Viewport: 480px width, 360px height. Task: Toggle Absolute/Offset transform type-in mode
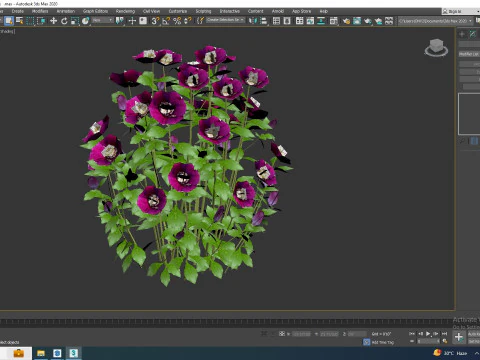(282, 333)
